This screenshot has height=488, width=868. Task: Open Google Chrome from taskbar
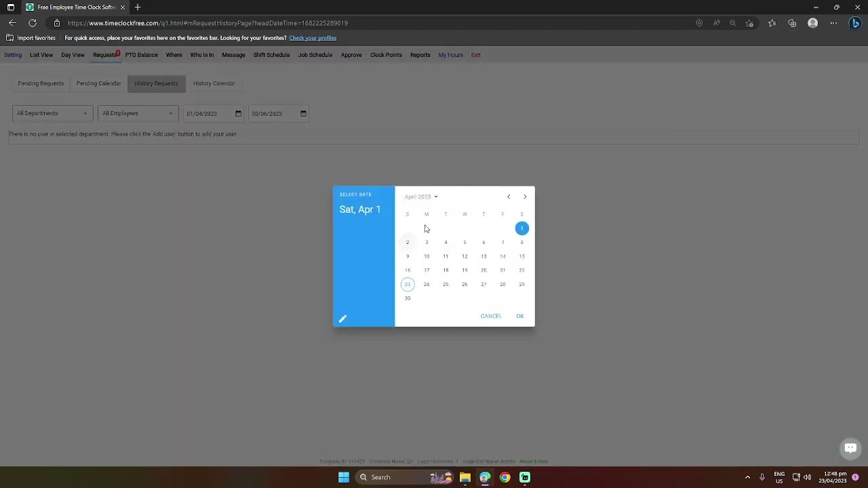coord(505,477)
